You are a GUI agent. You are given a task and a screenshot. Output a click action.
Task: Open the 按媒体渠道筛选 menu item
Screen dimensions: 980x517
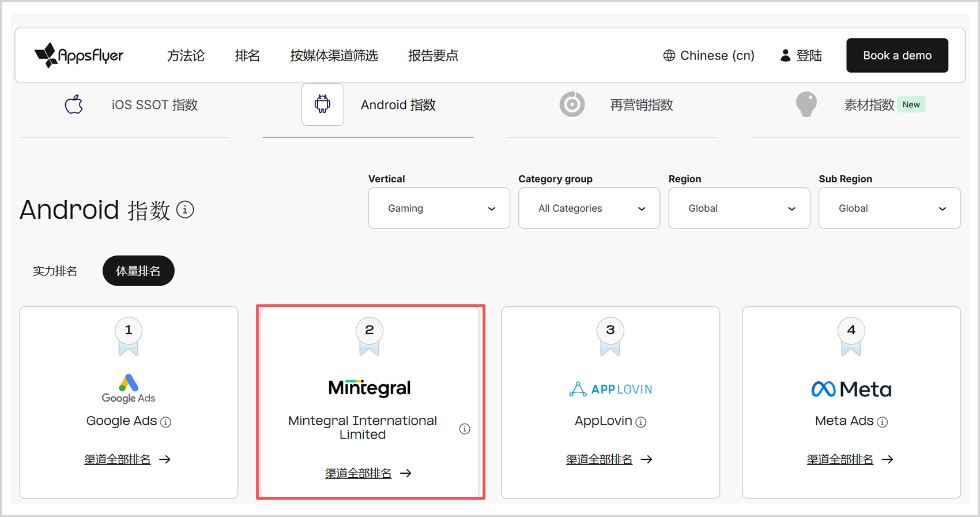pyautogui.click(x=334, y=55)
